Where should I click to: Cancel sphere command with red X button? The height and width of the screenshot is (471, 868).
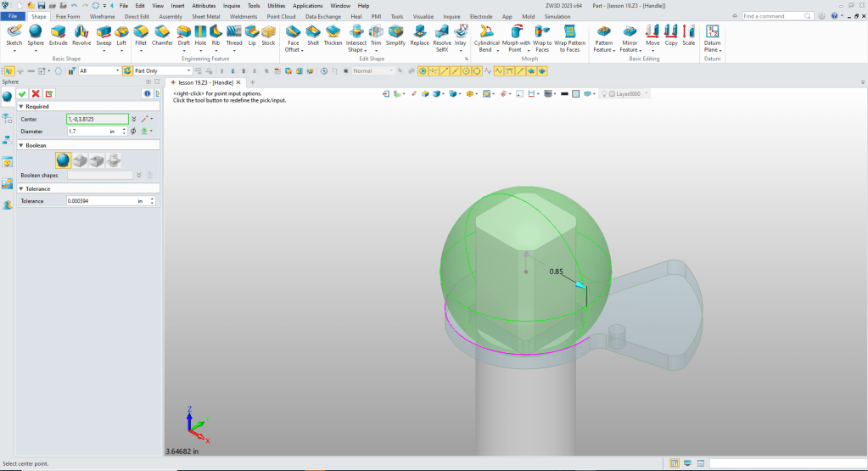(36, 93)
